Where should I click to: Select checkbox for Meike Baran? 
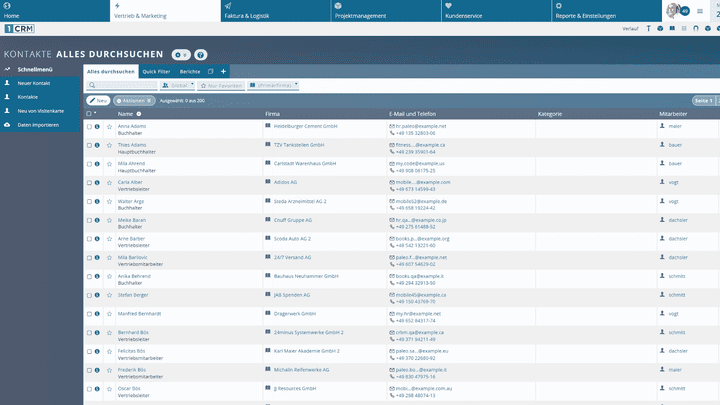(89, 220)
